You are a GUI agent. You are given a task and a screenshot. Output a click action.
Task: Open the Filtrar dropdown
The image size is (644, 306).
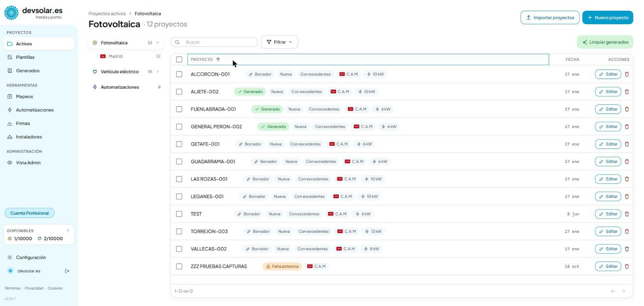279,42
